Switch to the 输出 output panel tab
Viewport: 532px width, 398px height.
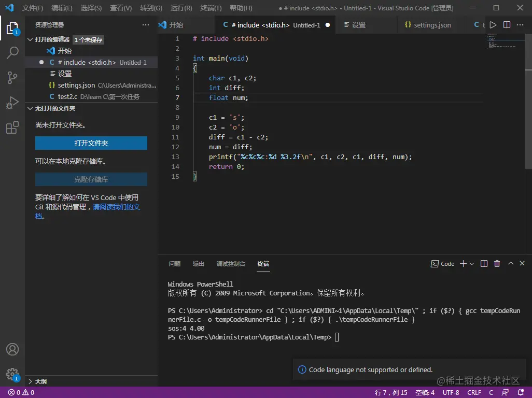(198, 264)
